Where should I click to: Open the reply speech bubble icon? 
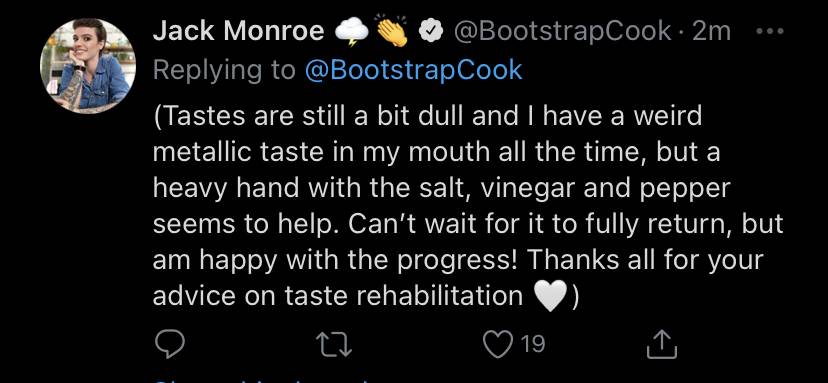[x=169, y=344]
